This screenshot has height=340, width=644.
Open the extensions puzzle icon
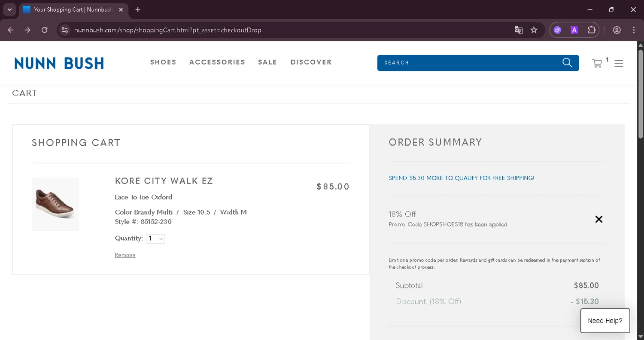[592, 30]
